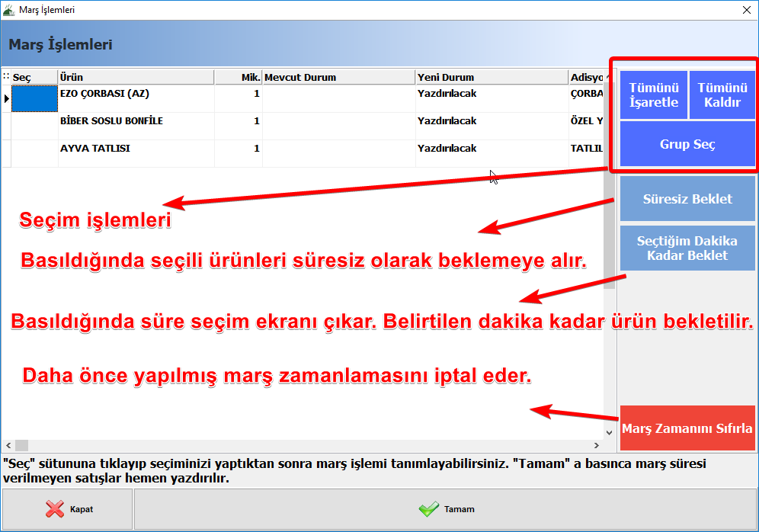Click the Seç column header

(x=34, y=78)
